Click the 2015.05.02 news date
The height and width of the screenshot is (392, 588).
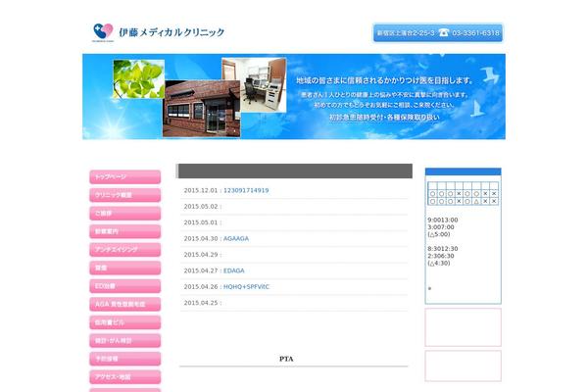(201, 207)
